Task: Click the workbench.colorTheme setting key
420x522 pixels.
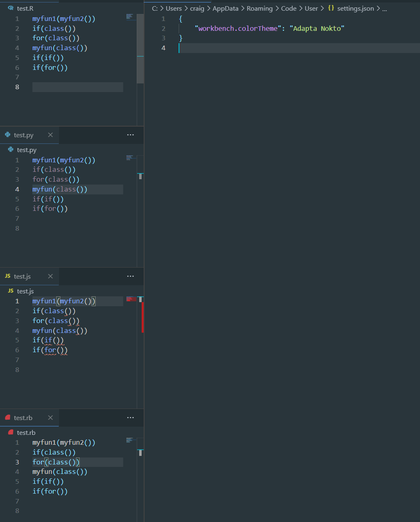Action: tap(237, 28)
